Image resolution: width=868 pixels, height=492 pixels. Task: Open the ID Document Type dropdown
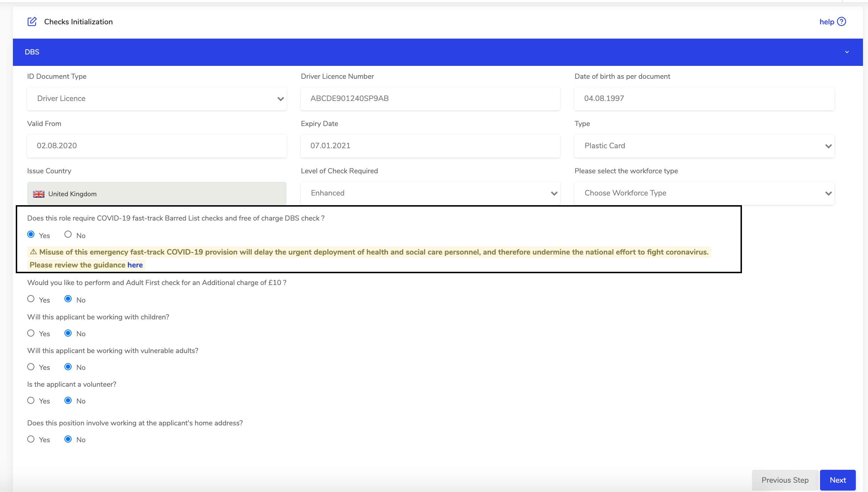tap(158, 98)
